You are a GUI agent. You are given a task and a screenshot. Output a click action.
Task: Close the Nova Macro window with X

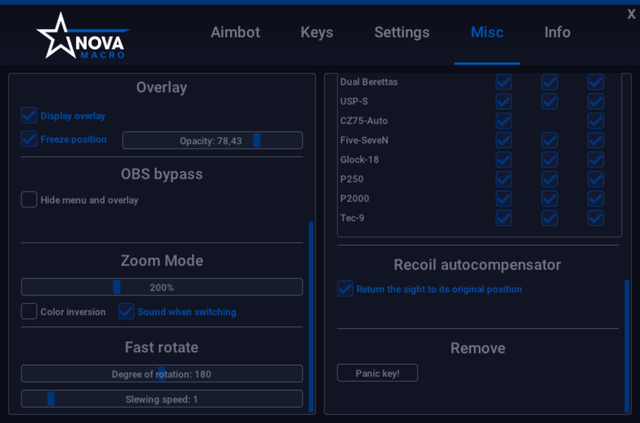(x=631, y=14)
